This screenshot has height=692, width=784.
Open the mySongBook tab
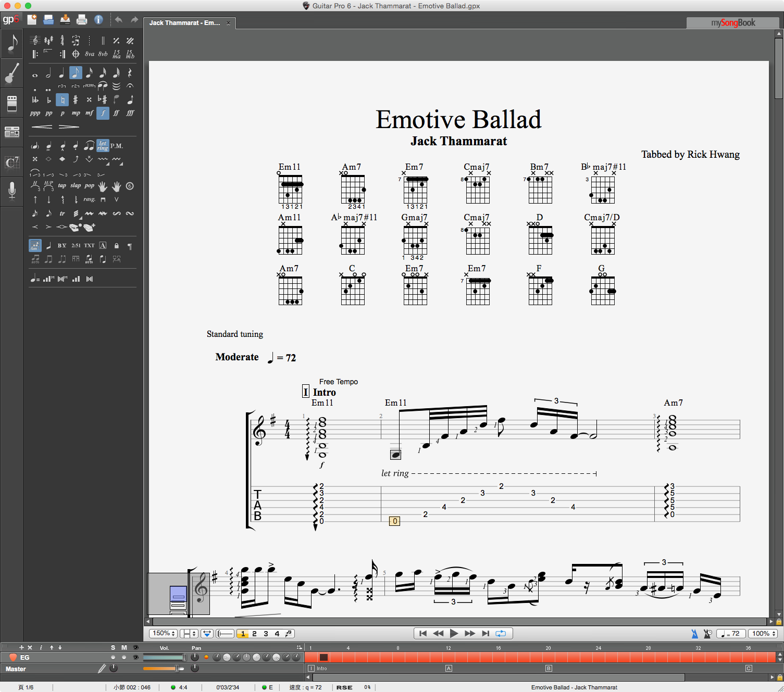pos(732,23)
